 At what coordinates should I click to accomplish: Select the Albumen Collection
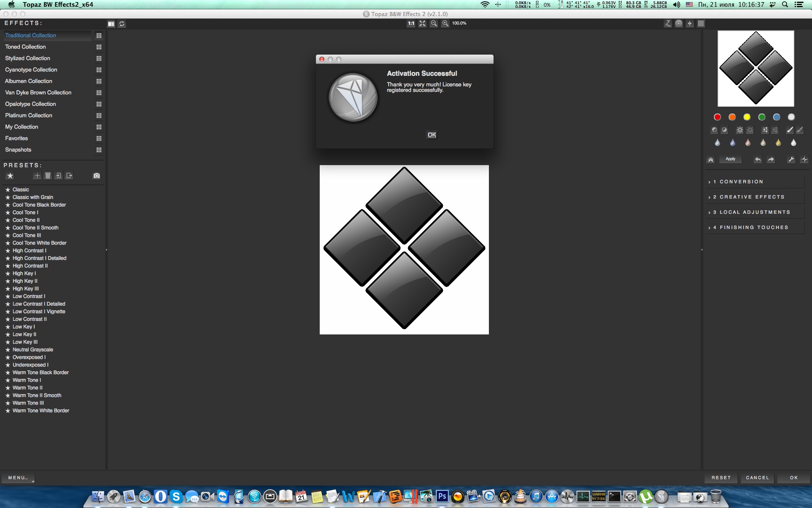pos(28,81)
